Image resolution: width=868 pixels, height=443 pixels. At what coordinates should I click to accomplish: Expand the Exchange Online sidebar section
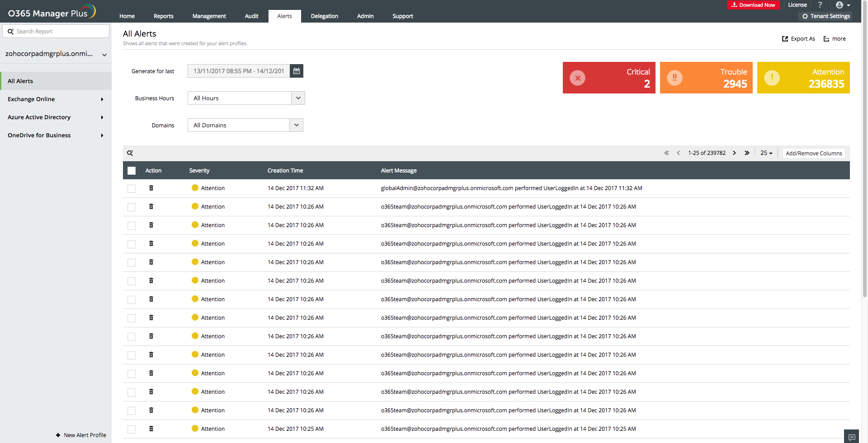point(55,99)
